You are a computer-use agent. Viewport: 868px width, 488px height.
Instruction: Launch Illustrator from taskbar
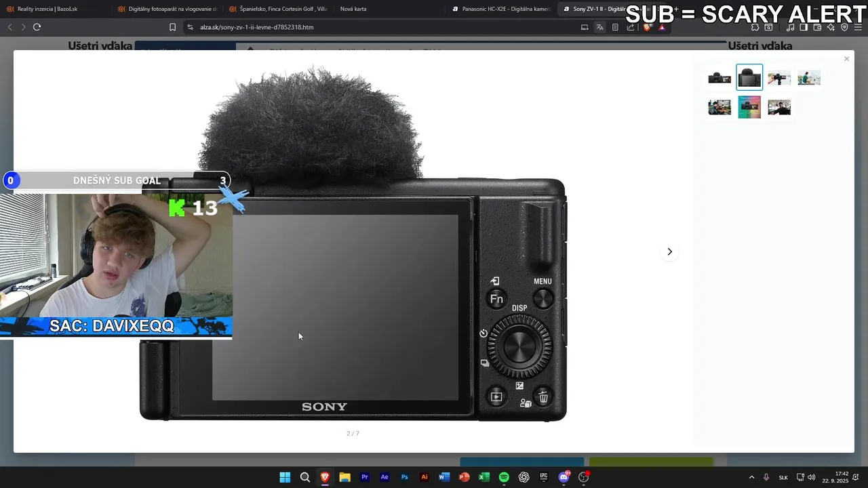(x=425, y=477)
